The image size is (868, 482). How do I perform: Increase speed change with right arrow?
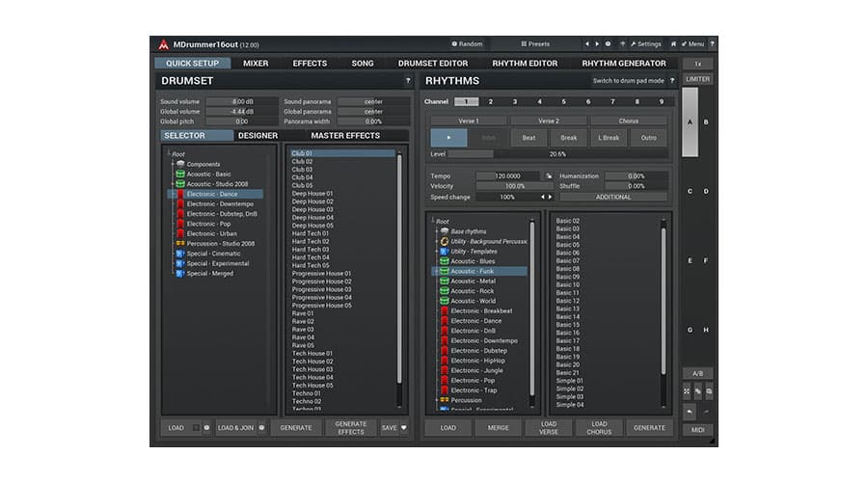(550, 197)
